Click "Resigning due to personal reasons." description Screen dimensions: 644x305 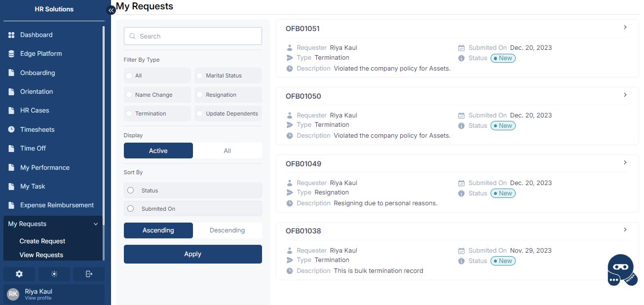386,203
